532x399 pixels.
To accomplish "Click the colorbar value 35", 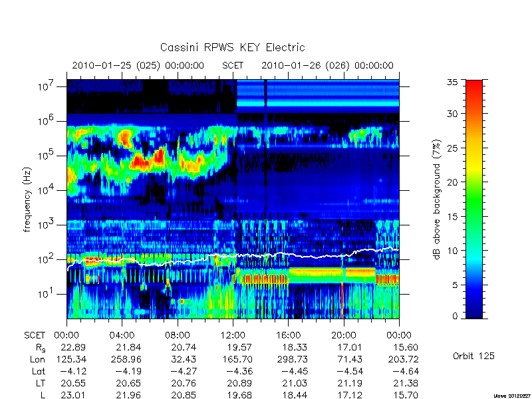I will (452, 82).
